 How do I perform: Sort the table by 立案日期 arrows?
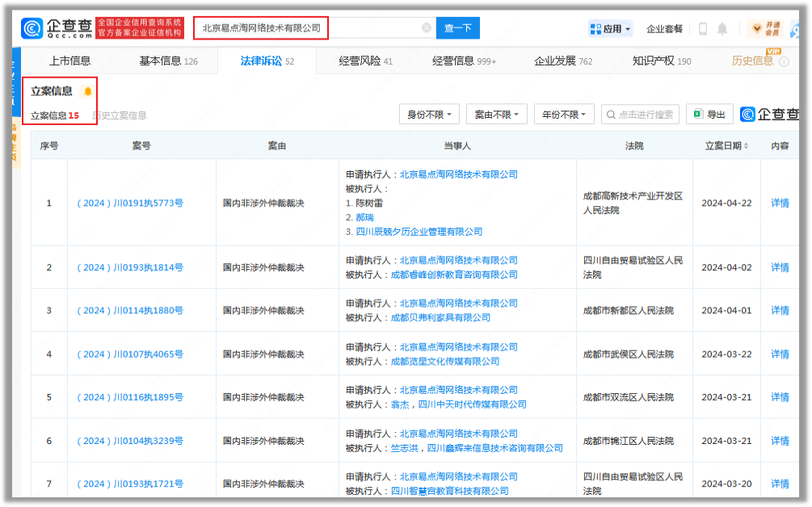click(747, 146)
